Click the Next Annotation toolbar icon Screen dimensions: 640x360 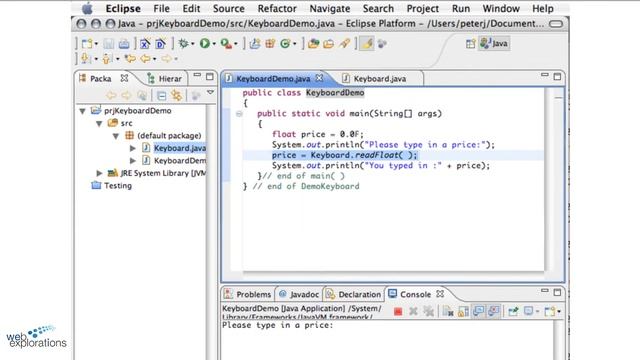[86, 59]
